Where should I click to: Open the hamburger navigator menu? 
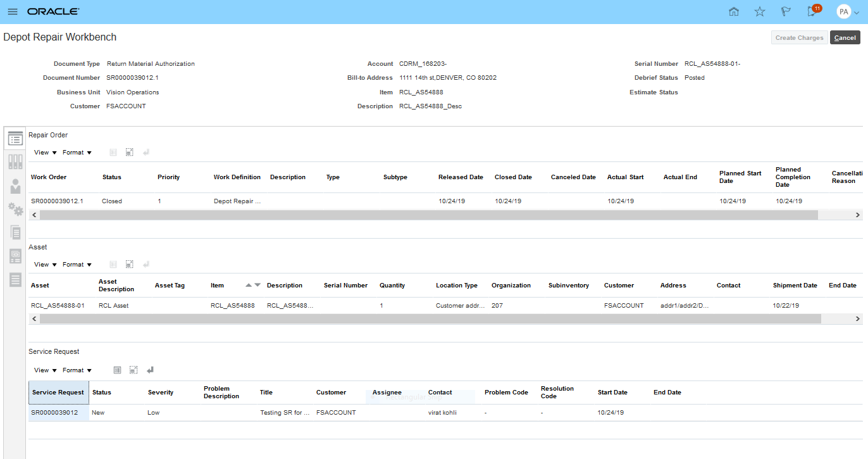[13, 11]
